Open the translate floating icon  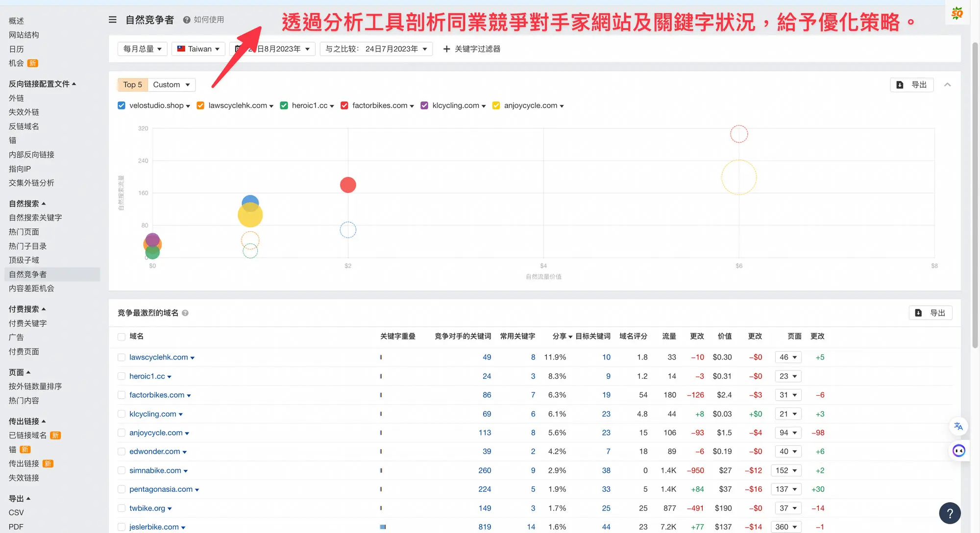(959, 426)
